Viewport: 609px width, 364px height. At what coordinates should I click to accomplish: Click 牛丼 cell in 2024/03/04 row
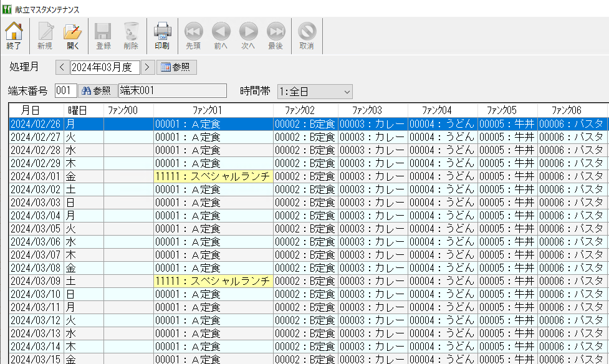[x=507, y=216]
